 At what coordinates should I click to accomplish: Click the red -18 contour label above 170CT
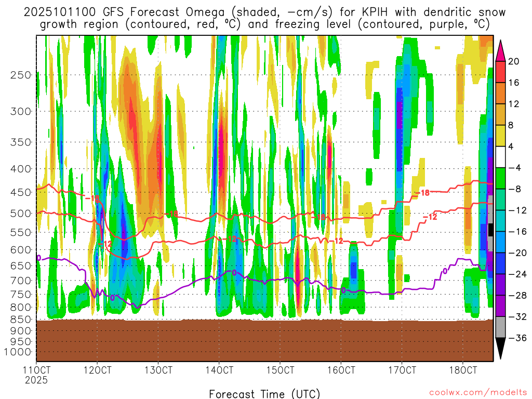[x=422, y=193]
